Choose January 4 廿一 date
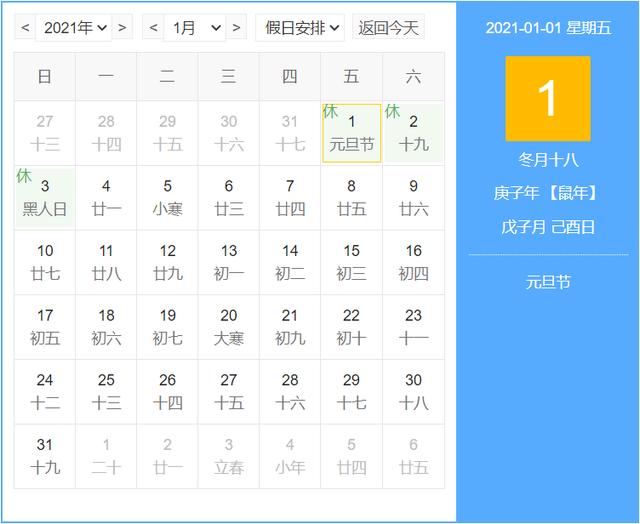 (106, 198)
